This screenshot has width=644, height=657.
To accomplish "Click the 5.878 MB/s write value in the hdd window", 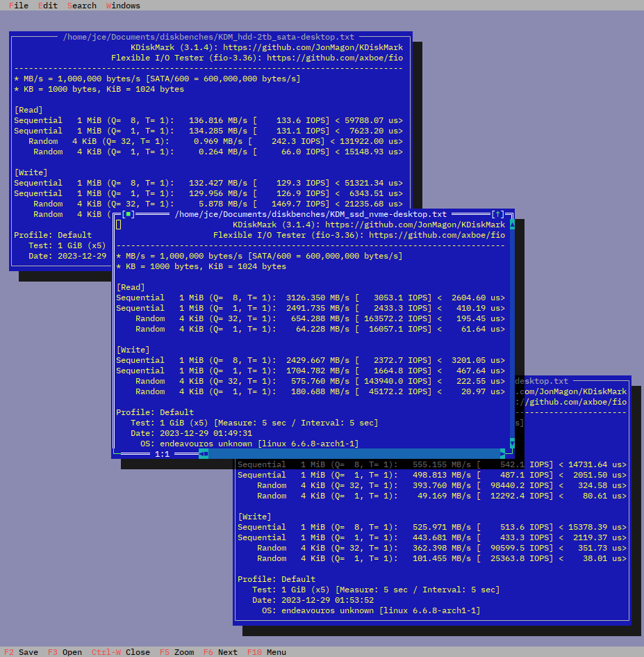I will [223, 204].
